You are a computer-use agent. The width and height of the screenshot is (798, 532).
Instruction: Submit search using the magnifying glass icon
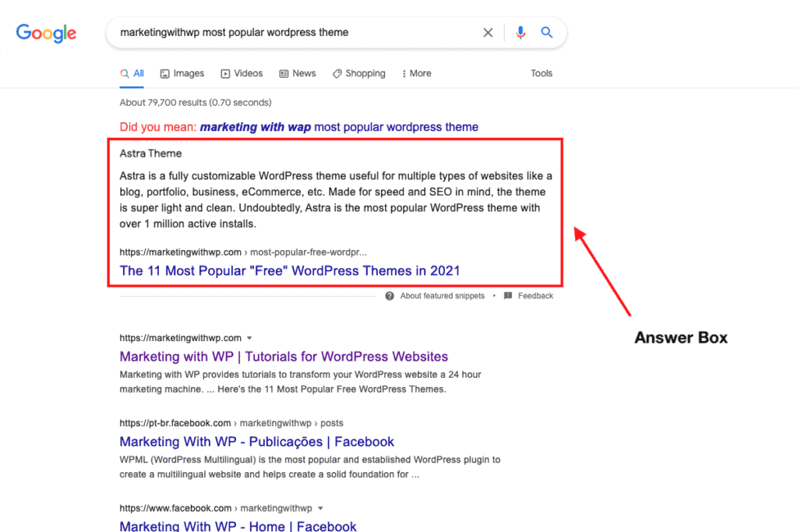[546, 33]
